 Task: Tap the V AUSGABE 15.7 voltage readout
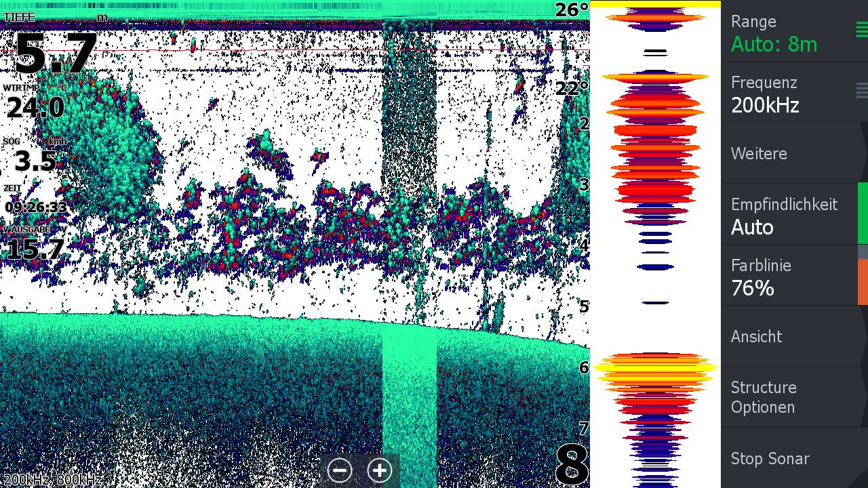35,245
